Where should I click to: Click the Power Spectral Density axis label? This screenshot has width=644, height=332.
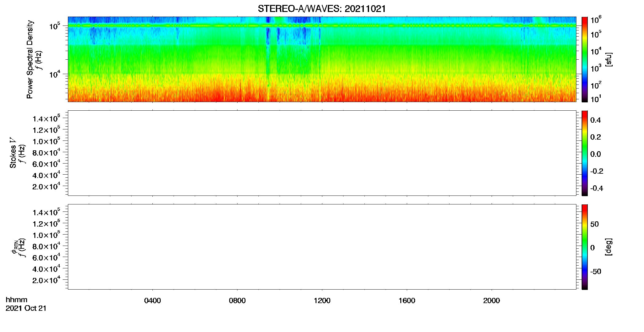[x=30, y=59]
